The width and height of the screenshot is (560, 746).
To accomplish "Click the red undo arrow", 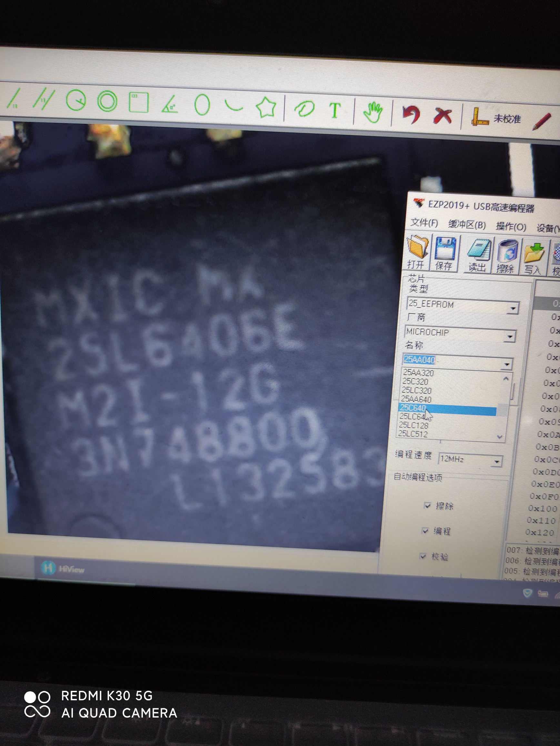I will coord(411,114).
